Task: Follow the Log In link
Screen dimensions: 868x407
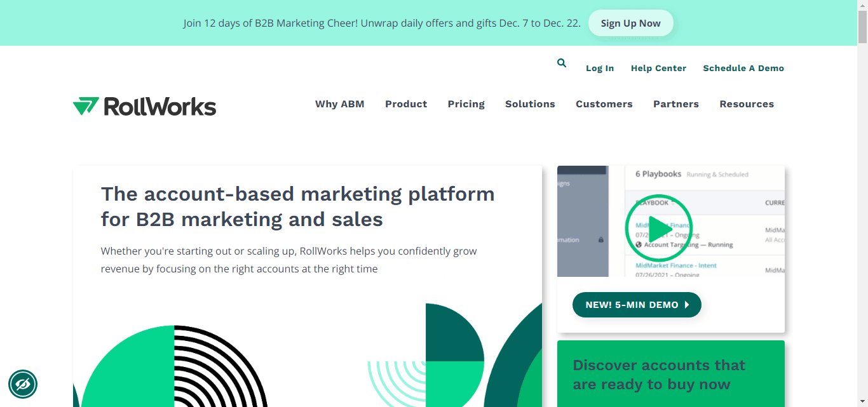Action: 600,68
